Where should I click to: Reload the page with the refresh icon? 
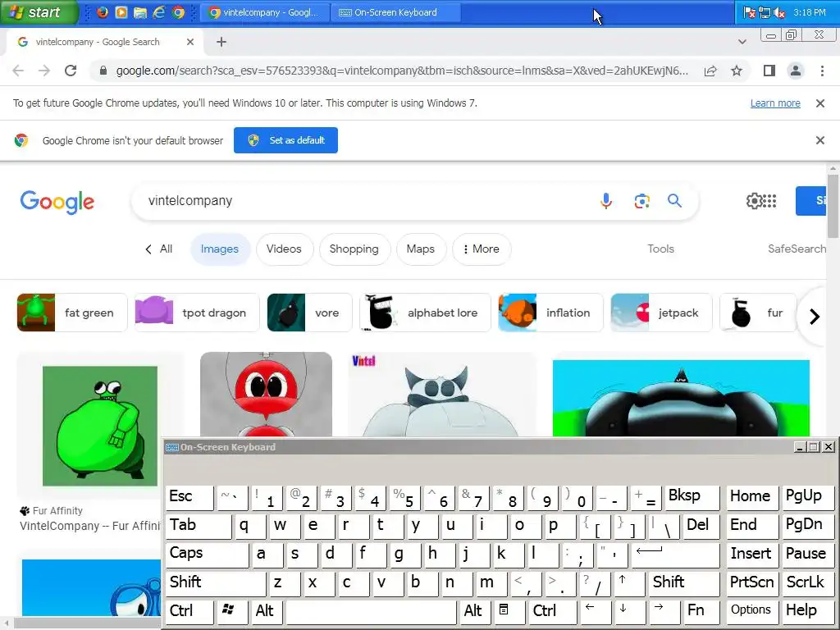tap(71, 71)
